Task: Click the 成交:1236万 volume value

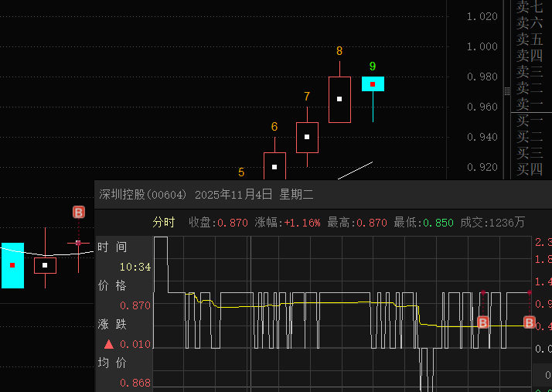Action: 492,223
